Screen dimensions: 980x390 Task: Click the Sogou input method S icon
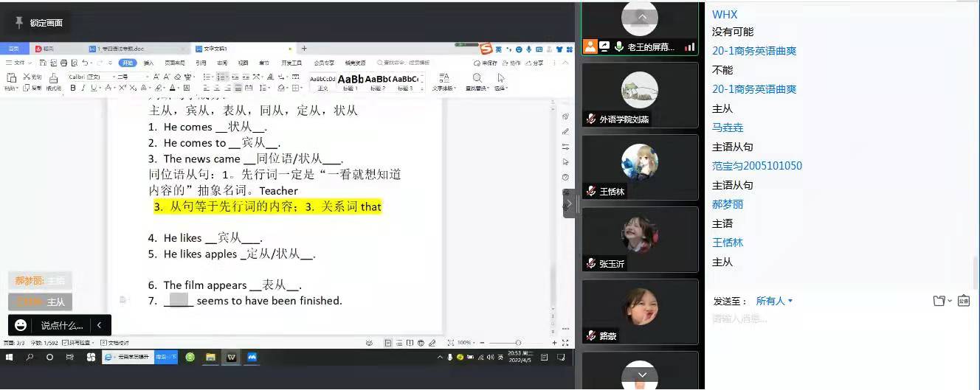(486, 49)
